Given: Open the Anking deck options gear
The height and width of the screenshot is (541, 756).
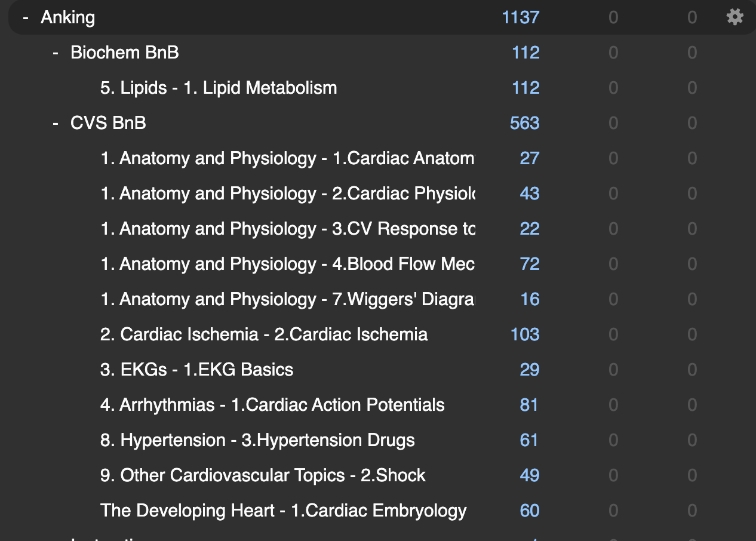Looking at the screenshot, I should click(735, 17).
